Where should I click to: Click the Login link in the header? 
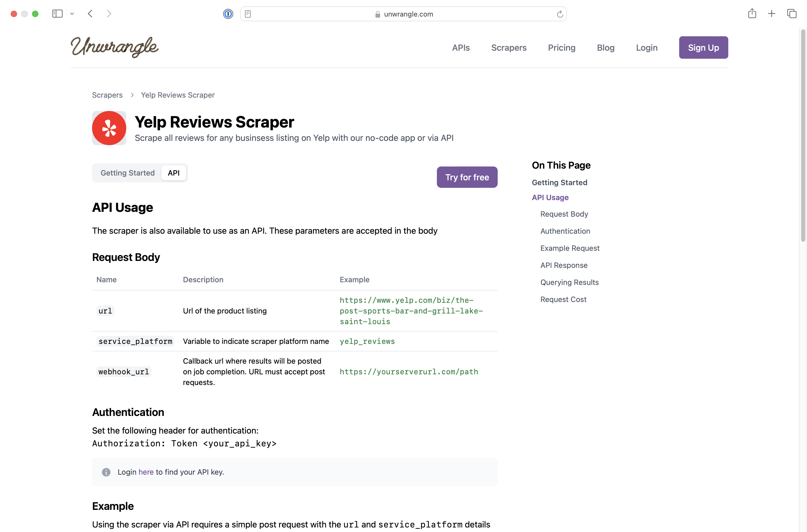tap(647, 47)
